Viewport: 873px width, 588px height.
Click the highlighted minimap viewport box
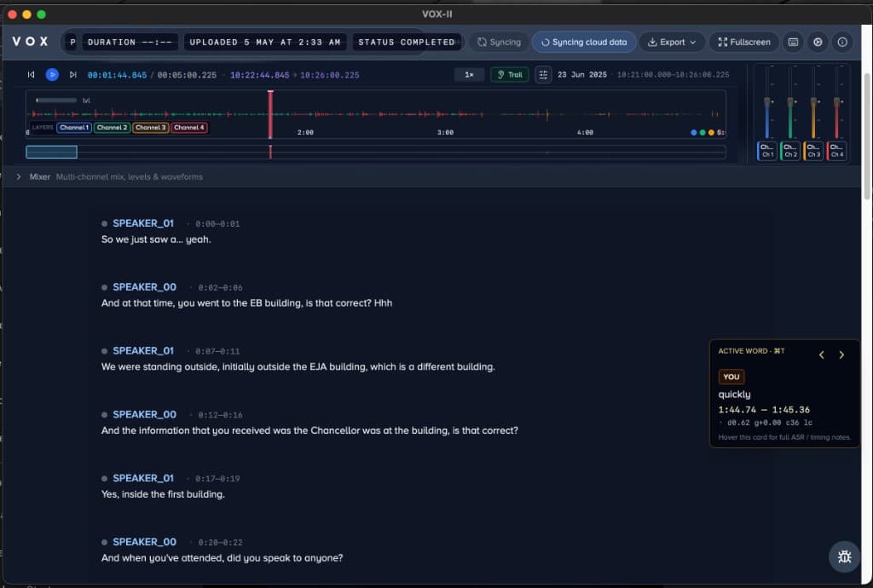51,152
